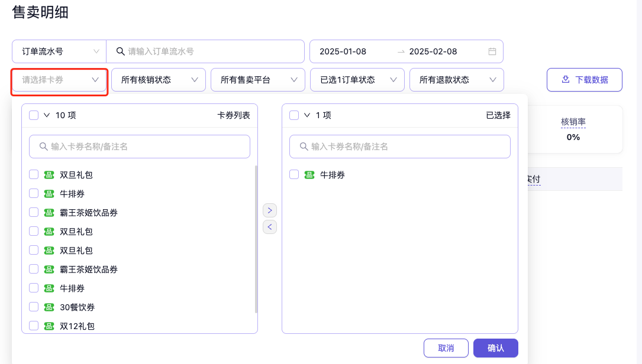The image size is (642, 364).
Task: Expand the 所有售卖平台 dropdown
Action: click(257, 80)
